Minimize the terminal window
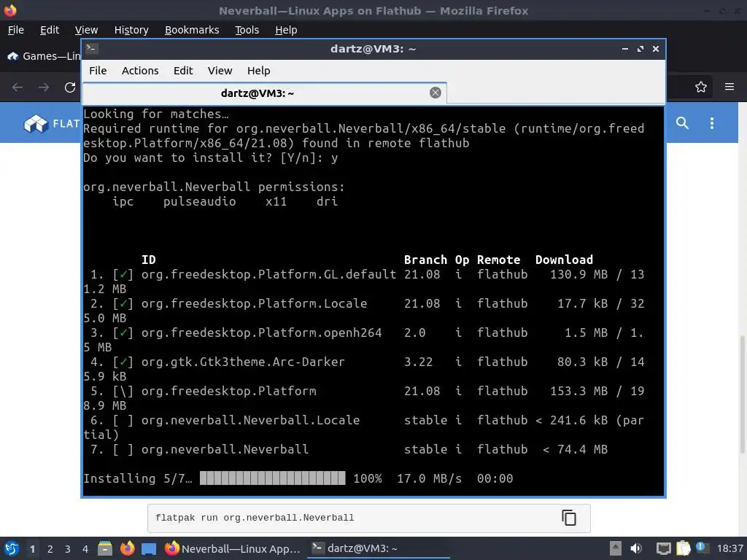Screen dimensions: 747x560 [625, 49]
